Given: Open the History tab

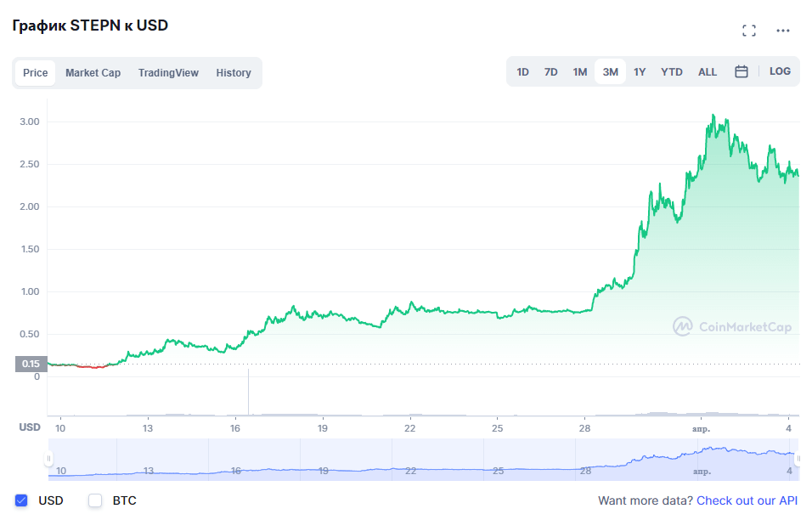Looking at the screenshot, I should [234, 73].
